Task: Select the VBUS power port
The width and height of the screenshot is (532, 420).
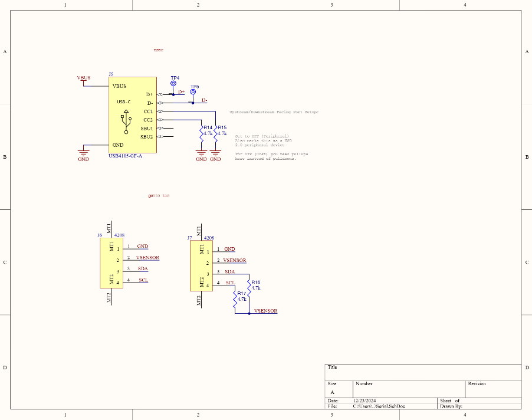Action: (x=84, y=78)
